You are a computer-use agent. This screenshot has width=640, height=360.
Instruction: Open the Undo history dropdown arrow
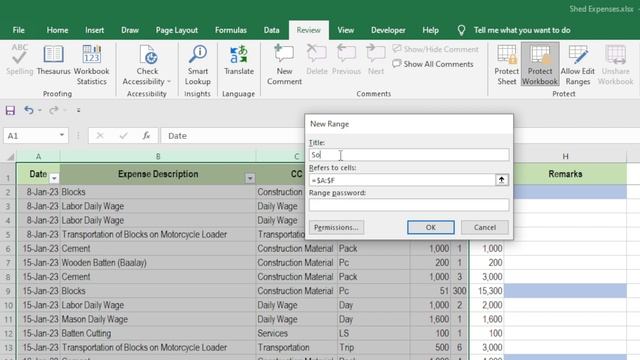point(40,110)
